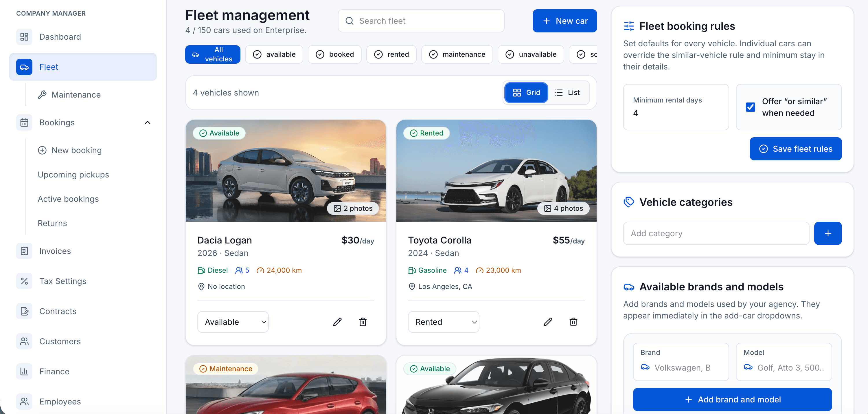Click Add brand and model button
This screenshot has width=868, height=414.
point(732,400)
